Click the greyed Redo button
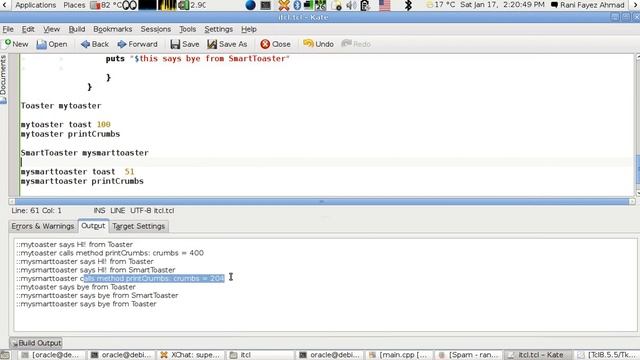Screen dimensions: 640x360 pyautogui.click(x=356, y=44)
